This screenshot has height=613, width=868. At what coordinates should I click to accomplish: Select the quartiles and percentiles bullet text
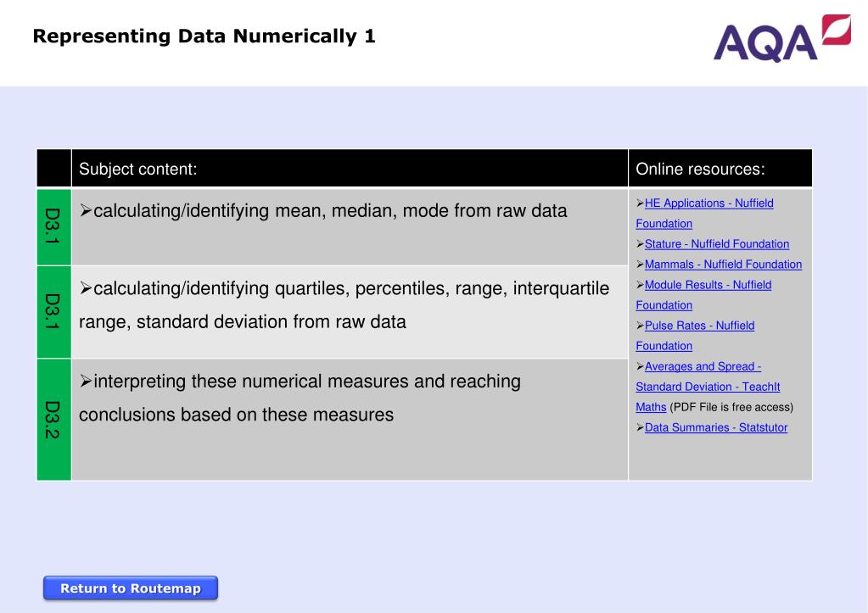pyautogui.click(x=344, y=305)
